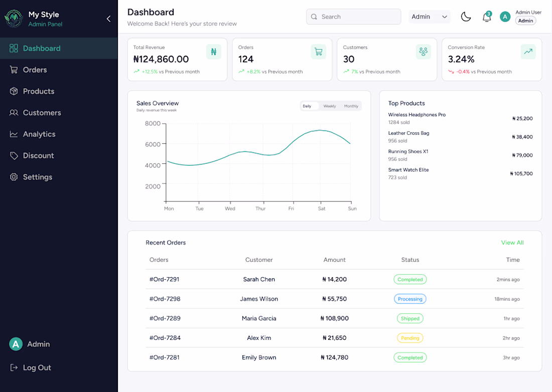Click Completed status for order #Ord-7281

click(410, 357)
